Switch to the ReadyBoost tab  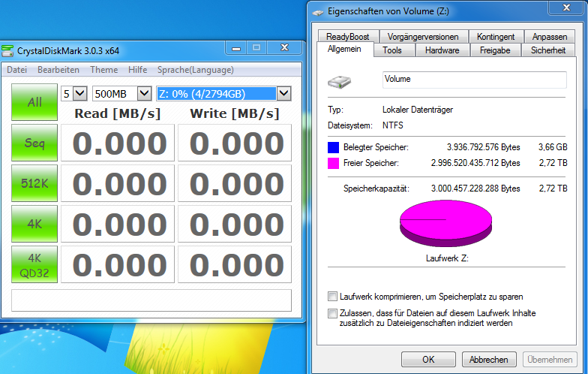(348, 36)
